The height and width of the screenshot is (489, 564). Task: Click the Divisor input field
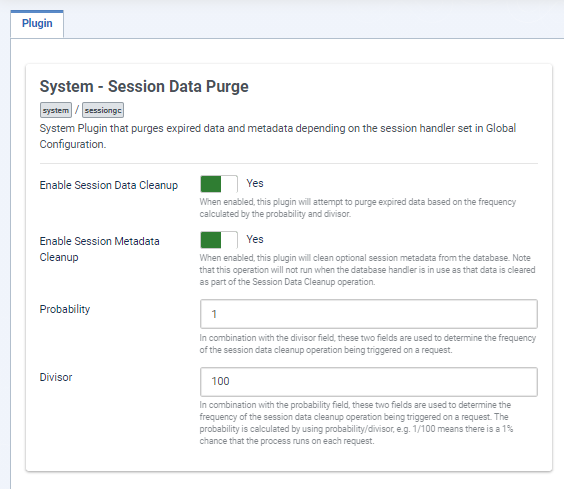[x=369, y=381]
